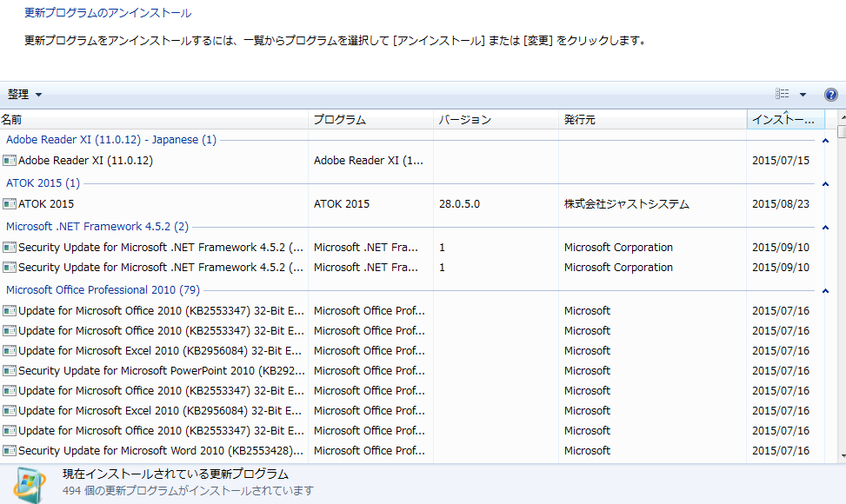Select group header Microsoft .NET Framework 4.5.2 (2)

click(97, 227)
